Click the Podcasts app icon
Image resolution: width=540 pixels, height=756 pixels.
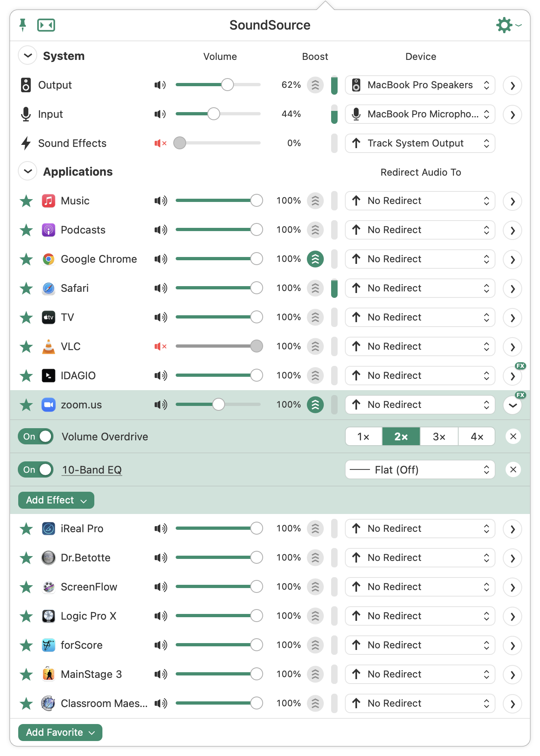[49, 230]
